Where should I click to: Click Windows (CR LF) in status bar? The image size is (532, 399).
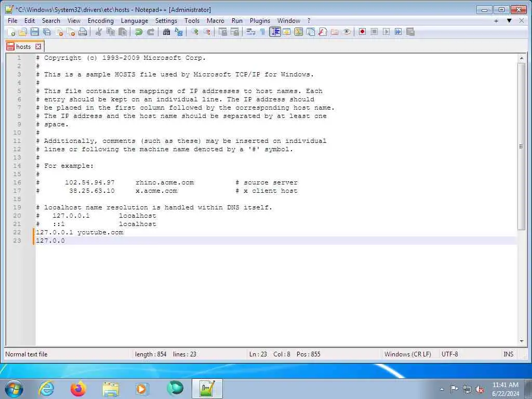point(408,354)
